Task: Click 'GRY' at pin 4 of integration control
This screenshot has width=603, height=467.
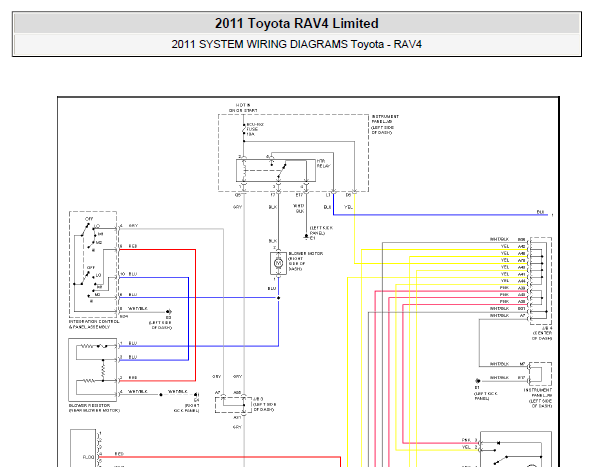Action: pos(133,226)
